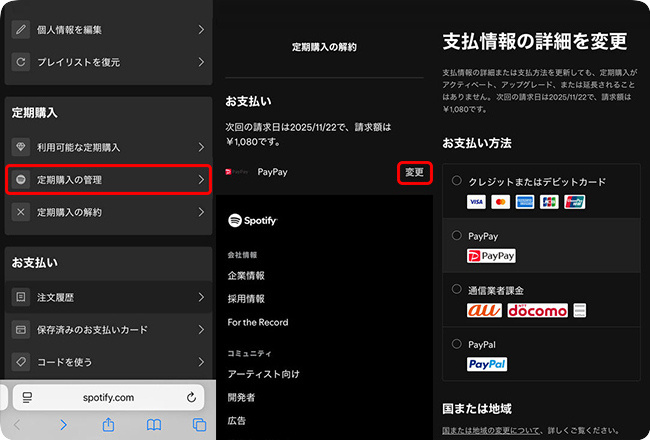Click the spotify.com address bar field
Image resolution: width=650 pixels, height=440 pixels.
109,397
